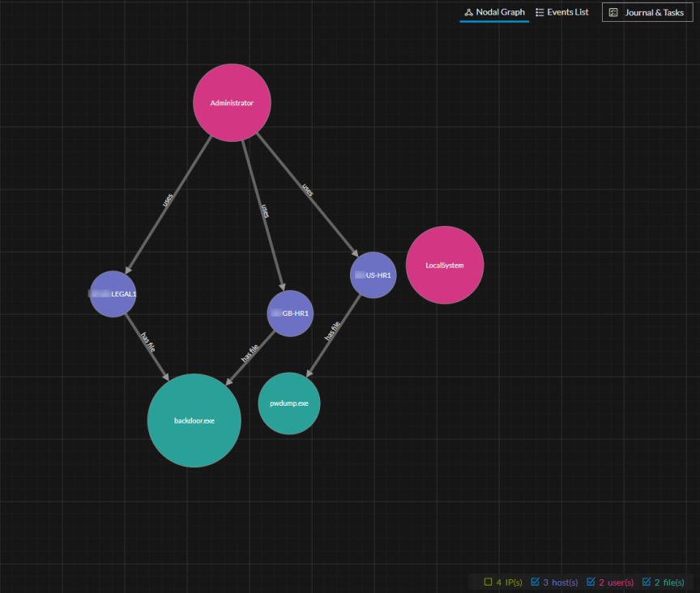Select the LEGAL1 host node
The height and width of the screenshot is (593, 700).
click(x=113, y=294)
